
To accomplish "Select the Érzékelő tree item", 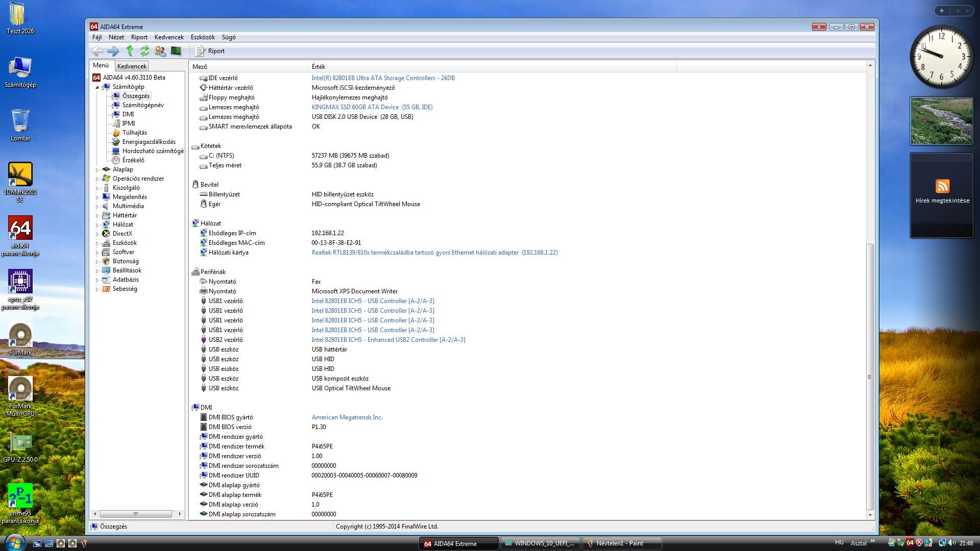I will coord(133,160).
